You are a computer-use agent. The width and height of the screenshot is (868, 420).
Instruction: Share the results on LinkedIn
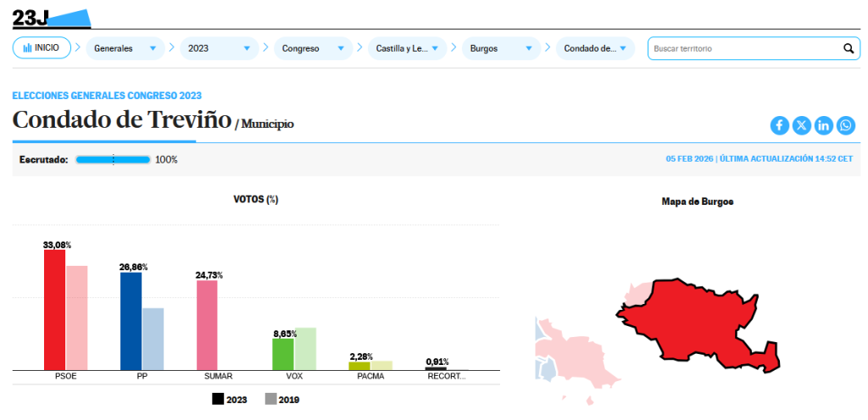tap(824, 125)
